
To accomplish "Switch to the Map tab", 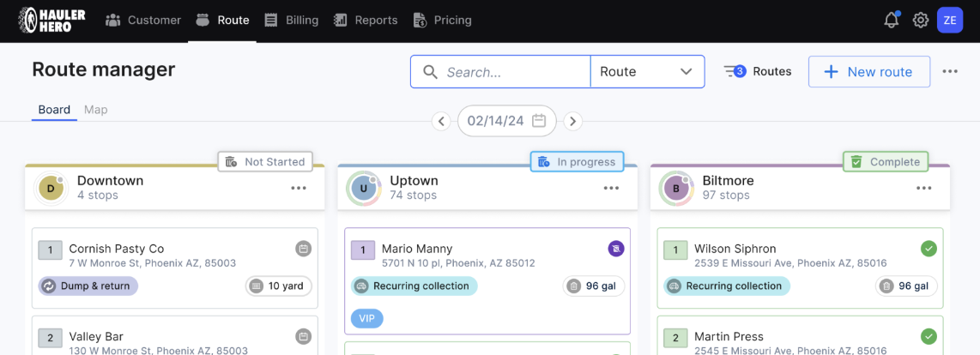I will (95, 110).
